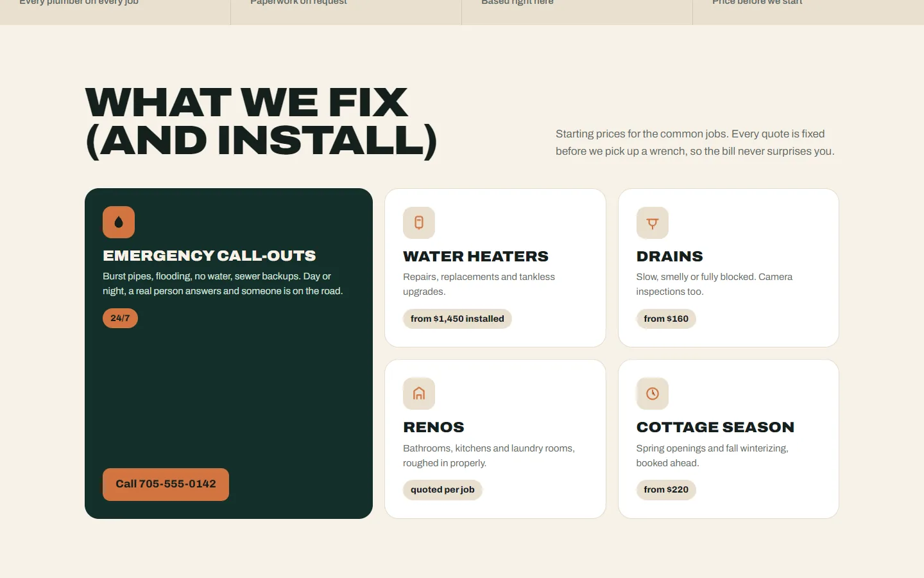Image resolution: width=924 pixels, height=578 pixels.
Task: Click the "Bathrooms, kitchens and laundry rooms" description
Action: [489, 455]
